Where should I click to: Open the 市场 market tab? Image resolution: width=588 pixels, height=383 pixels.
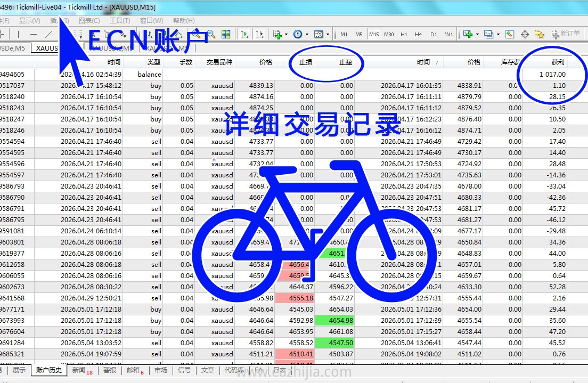(x=161, y=370)
